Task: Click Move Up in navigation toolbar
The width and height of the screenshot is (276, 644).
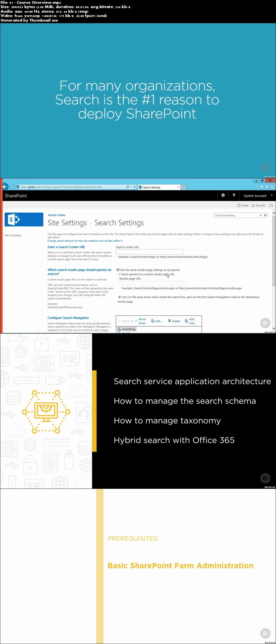Action: (x=126, y=321)
